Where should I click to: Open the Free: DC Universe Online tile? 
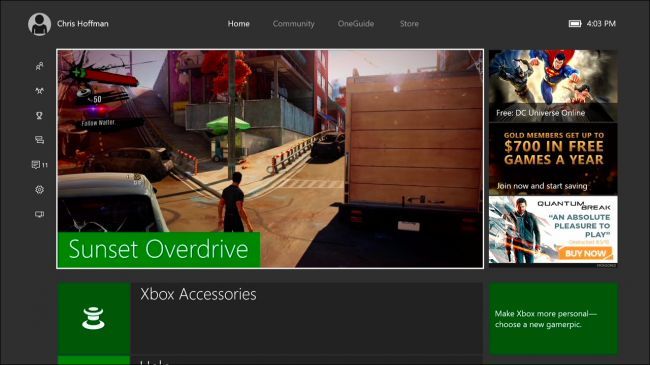(553, 85)
